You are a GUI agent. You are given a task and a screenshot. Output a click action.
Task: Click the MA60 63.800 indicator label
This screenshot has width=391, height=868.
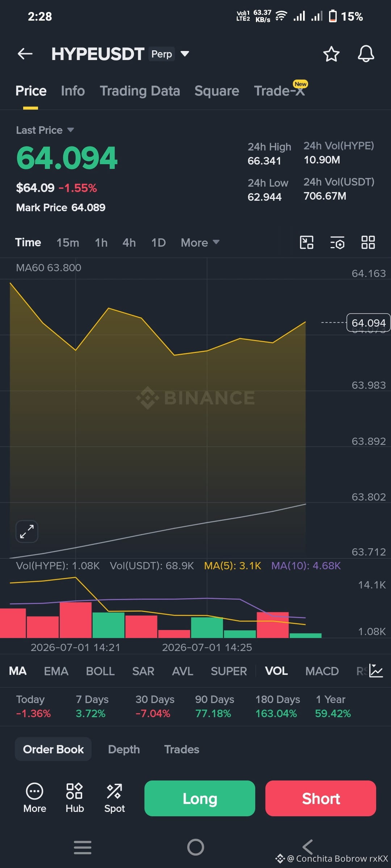49,268
